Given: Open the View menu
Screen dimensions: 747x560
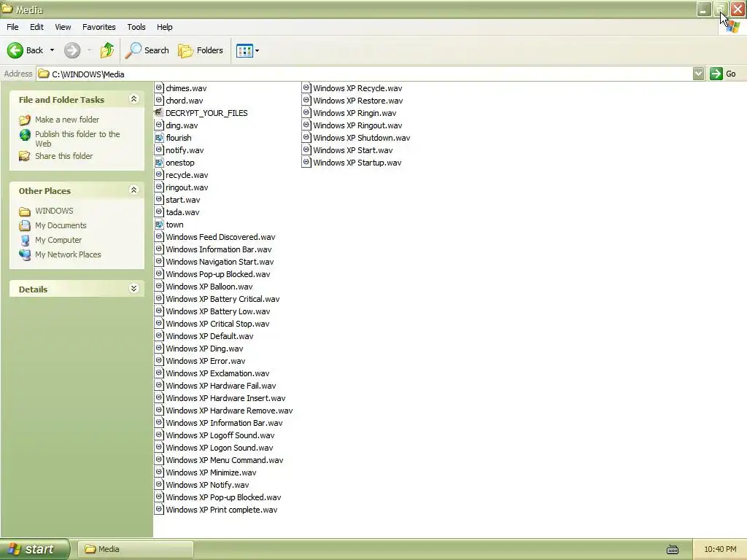Looking at the screenshot, I should point(63,27).
